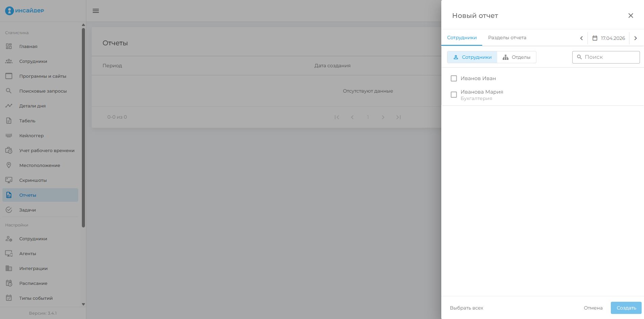Screen dimensions: 644x319
Task: Open Местоположение location pin icon
Action: click(x=9, y=165)
